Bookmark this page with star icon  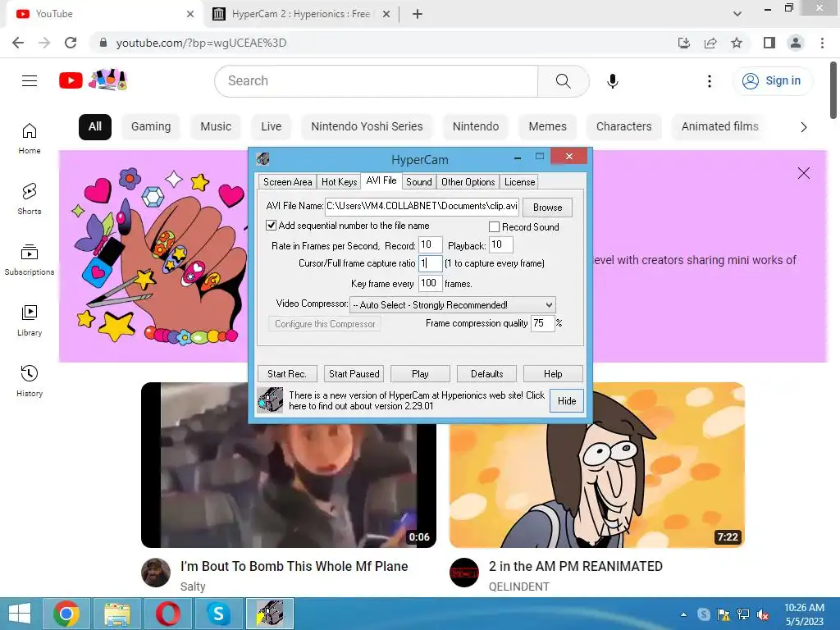[737, 43]
